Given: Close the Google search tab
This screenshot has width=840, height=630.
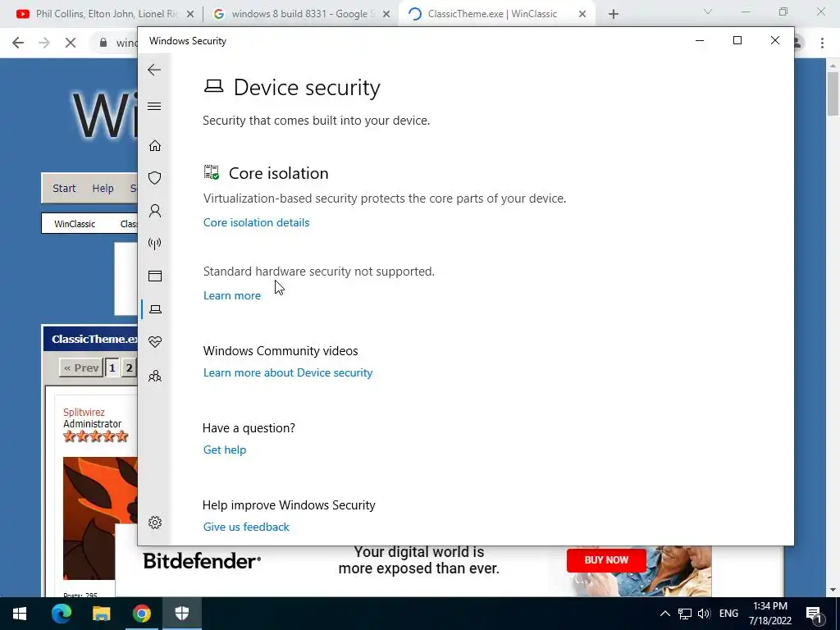Looking at the screenshot, I should pyautogui.click(x=386, y=15).
